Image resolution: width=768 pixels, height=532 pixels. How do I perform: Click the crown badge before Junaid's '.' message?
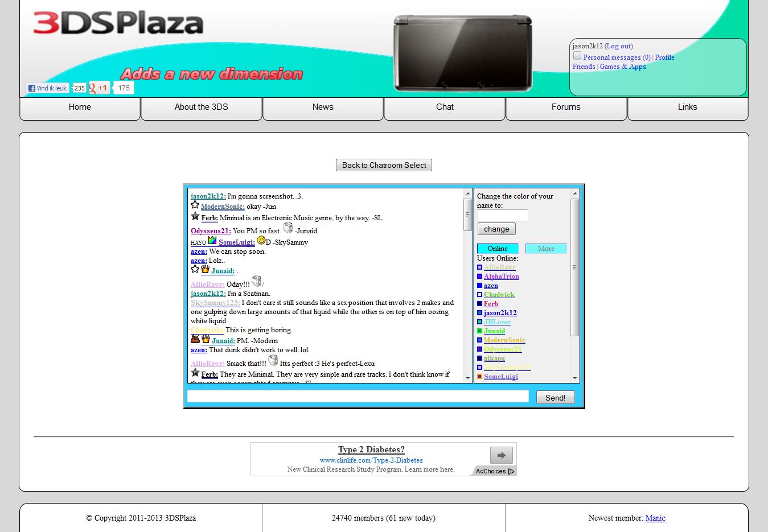205,269
